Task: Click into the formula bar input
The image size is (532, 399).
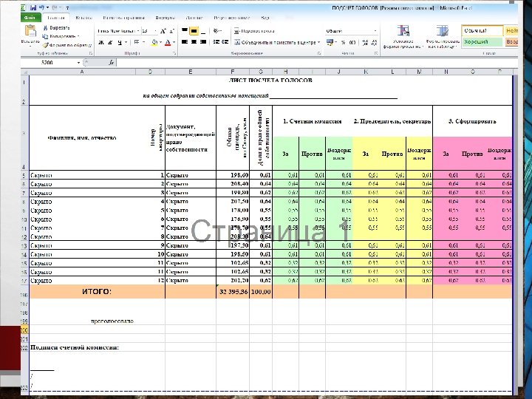Action: 316,62
